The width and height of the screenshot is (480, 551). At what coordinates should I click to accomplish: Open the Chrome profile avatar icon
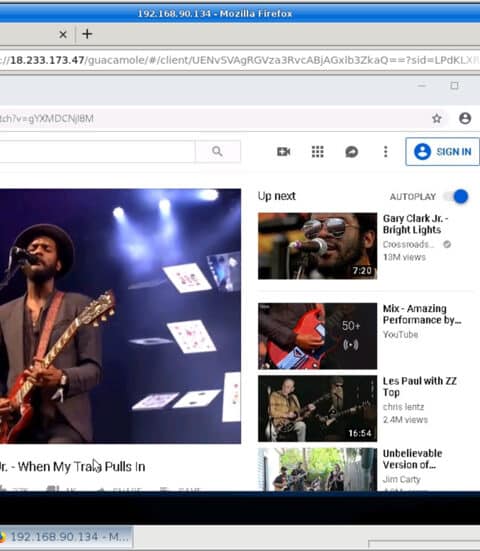[465, 118]
